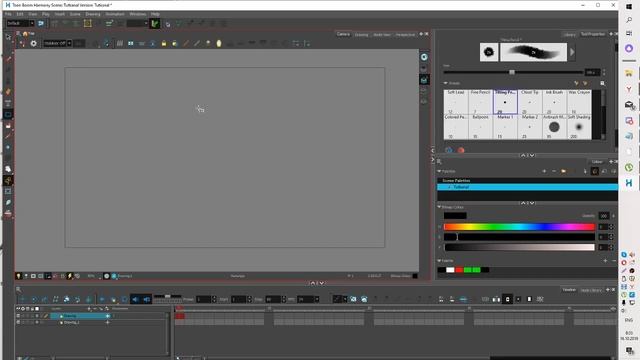Open File Explorer on Windows taskbar
Viewport: 640px width, 360px height.
(x=629, y=73)
